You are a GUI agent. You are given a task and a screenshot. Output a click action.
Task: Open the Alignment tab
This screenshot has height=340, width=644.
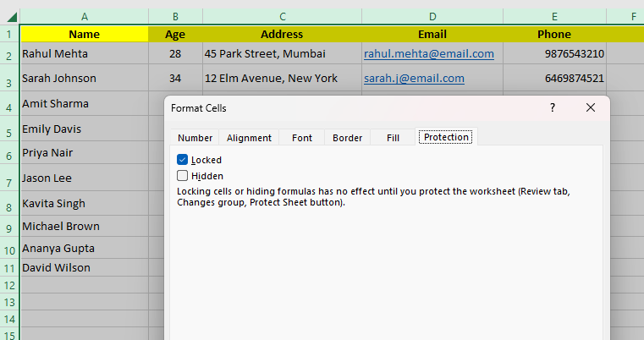point(249,138)
